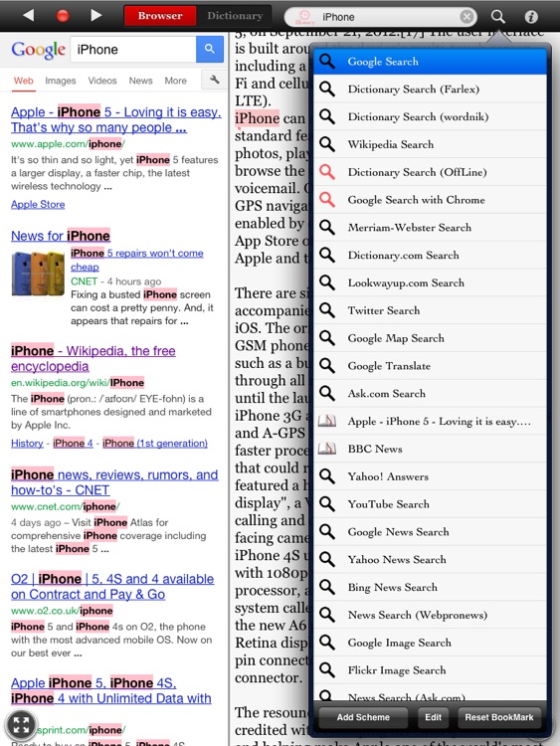Click magnifier icon beside Twitter Search

pyautogui.click(x=327, y=310)
